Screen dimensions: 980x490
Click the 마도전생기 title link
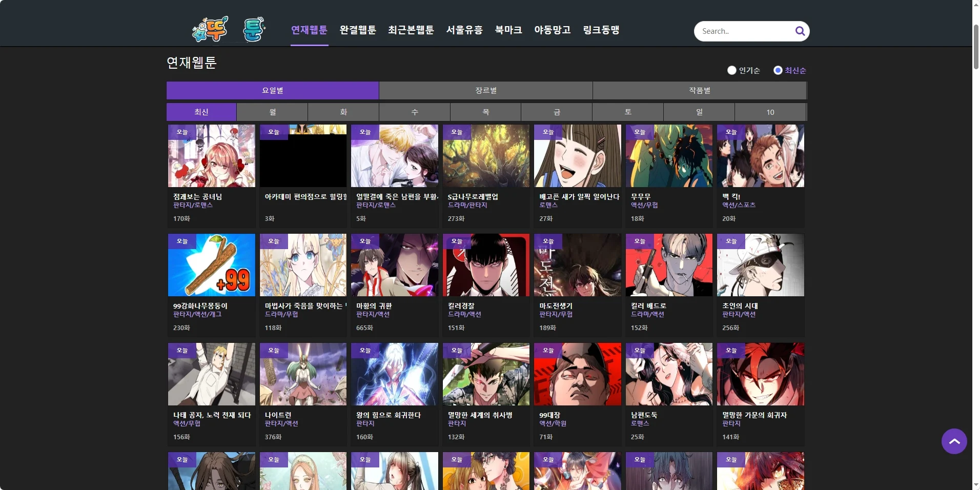pyautogui.click(x=556, y=305)
